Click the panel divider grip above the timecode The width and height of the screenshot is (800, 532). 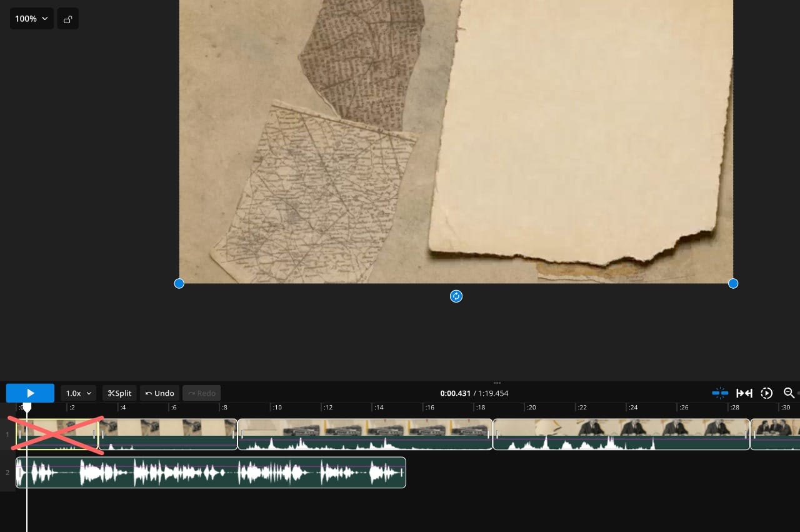[x=497, y=383]
